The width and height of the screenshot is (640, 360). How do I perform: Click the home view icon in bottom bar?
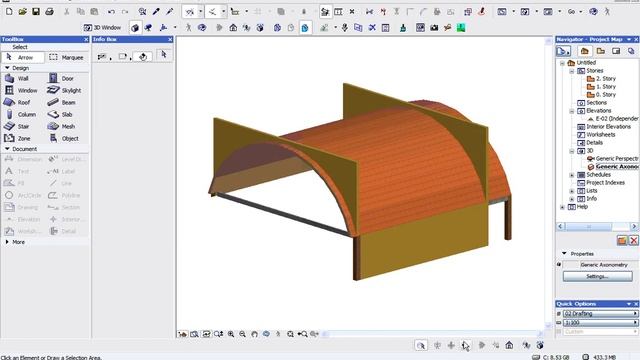pos(509,345)
